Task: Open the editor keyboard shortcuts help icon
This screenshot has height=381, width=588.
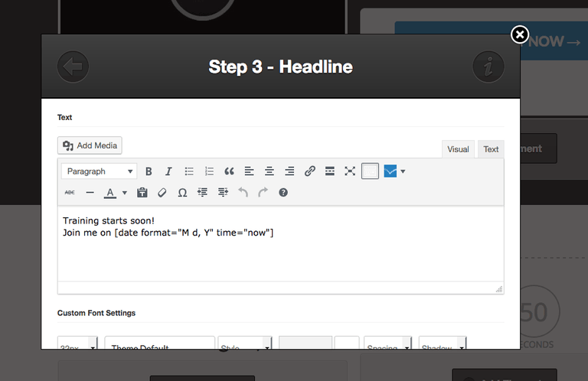Action: [x=283, y=193]
